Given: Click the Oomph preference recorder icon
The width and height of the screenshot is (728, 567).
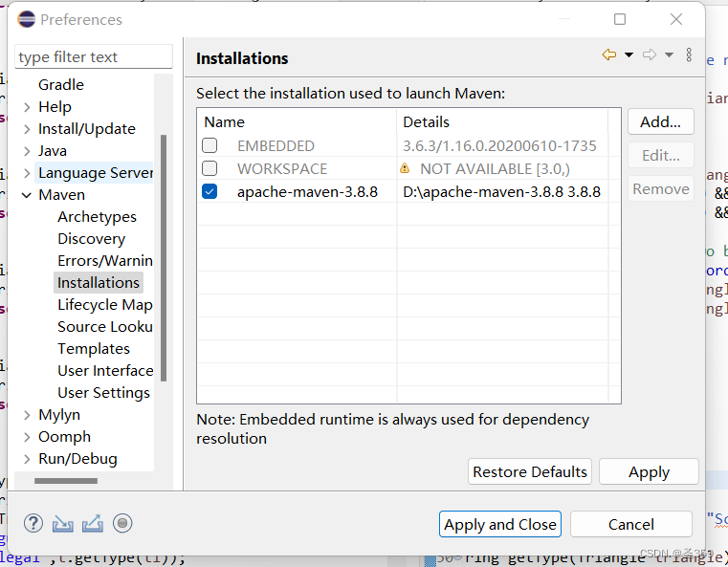Looking at the screenshot, I should click(x=122, y=523).
